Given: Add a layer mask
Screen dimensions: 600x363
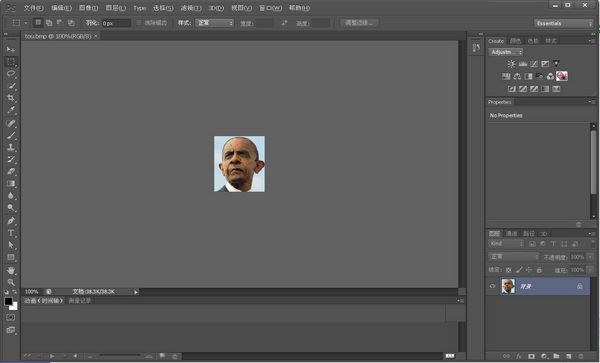Looking at the screenshot, I should [x=531, y=356].
